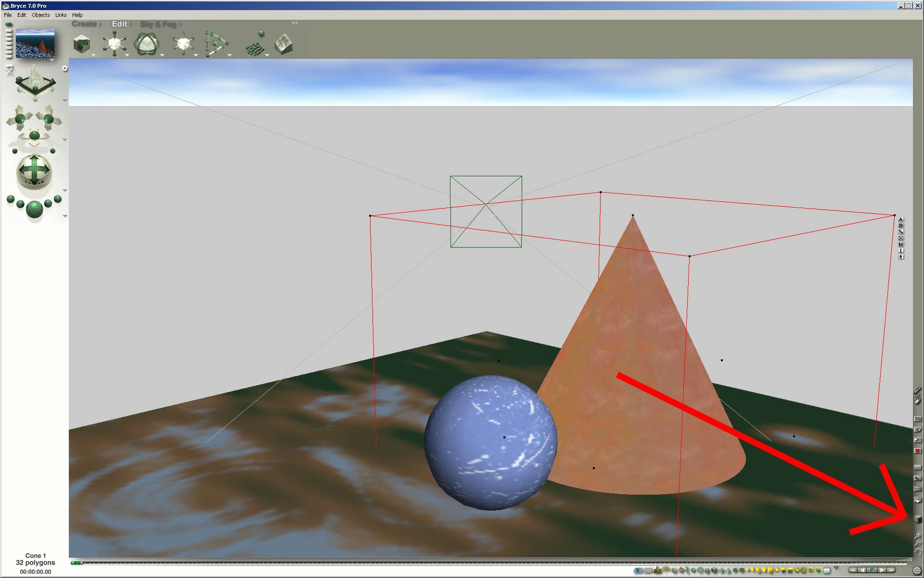Expand the Resize tool options arrow
The width and height of the screenshot is (924, 578).
point(127,55)
